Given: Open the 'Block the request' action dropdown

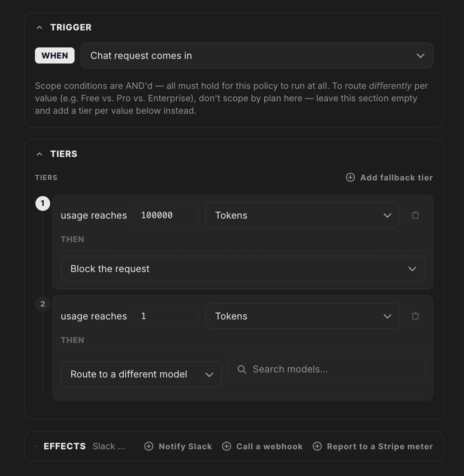Looking at the screenshot, I should 243,269.
